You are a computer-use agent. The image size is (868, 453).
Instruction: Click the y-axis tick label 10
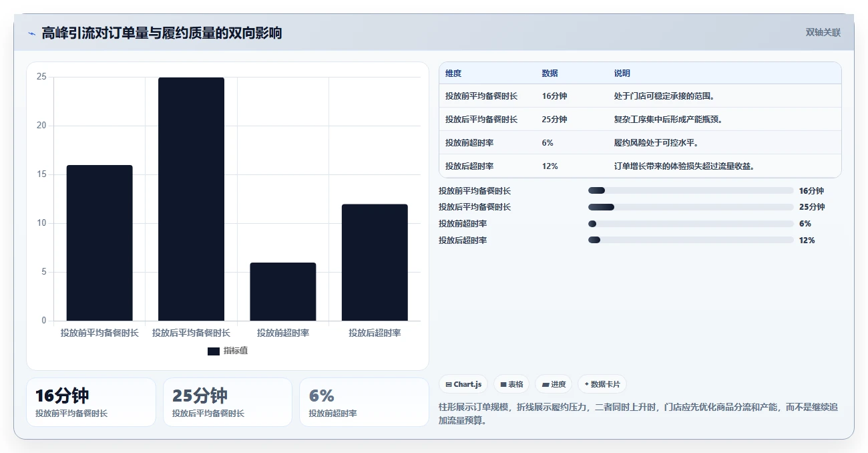coord(41,223)
